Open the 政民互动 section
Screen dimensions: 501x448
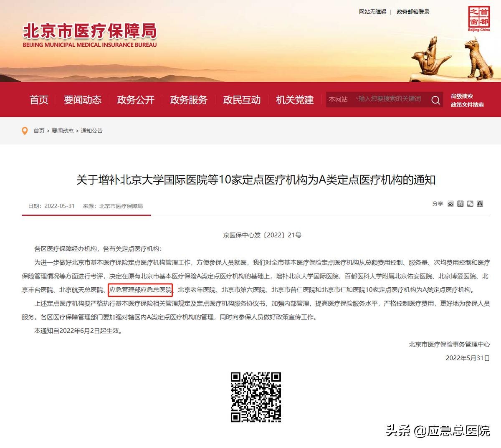click(x=242, y=100)
